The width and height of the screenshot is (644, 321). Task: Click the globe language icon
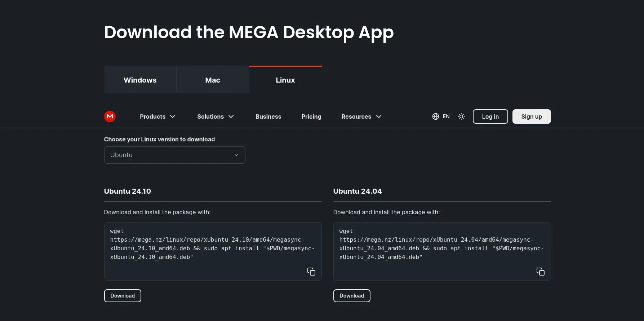(x=436, y=116)
